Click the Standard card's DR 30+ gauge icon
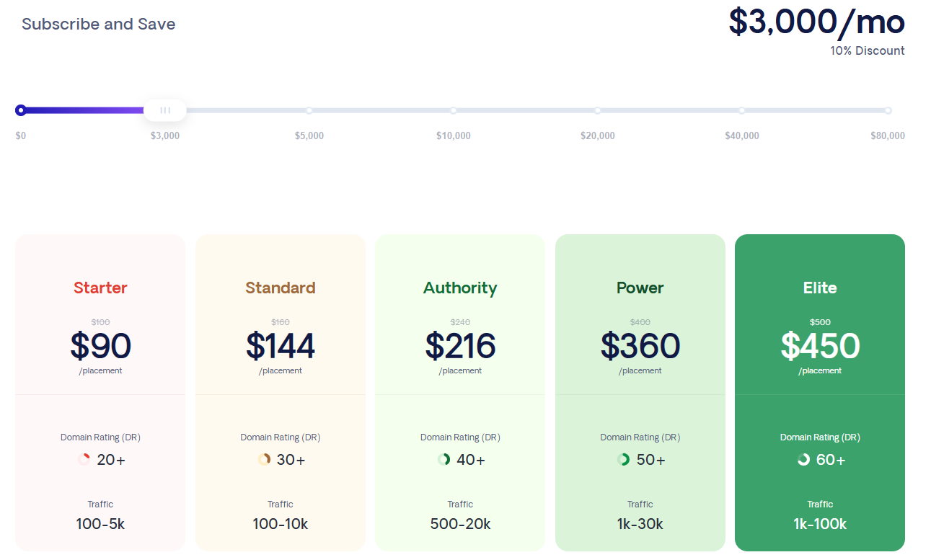 click(x=264, y=458)
